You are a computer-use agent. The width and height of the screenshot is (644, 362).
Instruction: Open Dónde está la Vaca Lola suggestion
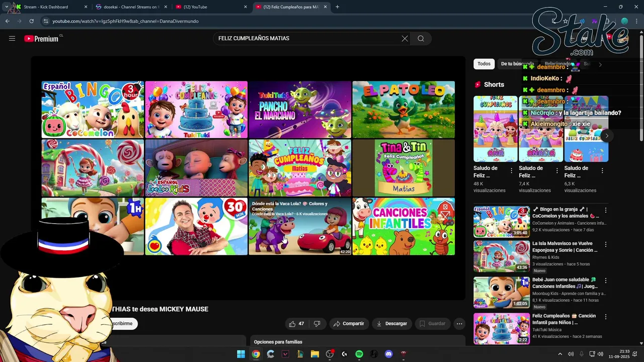pos(300,226)
